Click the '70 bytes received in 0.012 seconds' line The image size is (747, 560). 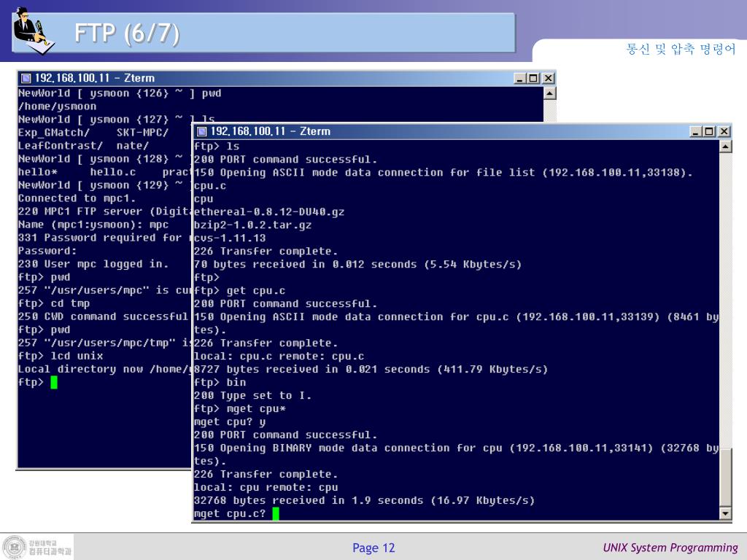pyautogui.click(x=357, y=264)
